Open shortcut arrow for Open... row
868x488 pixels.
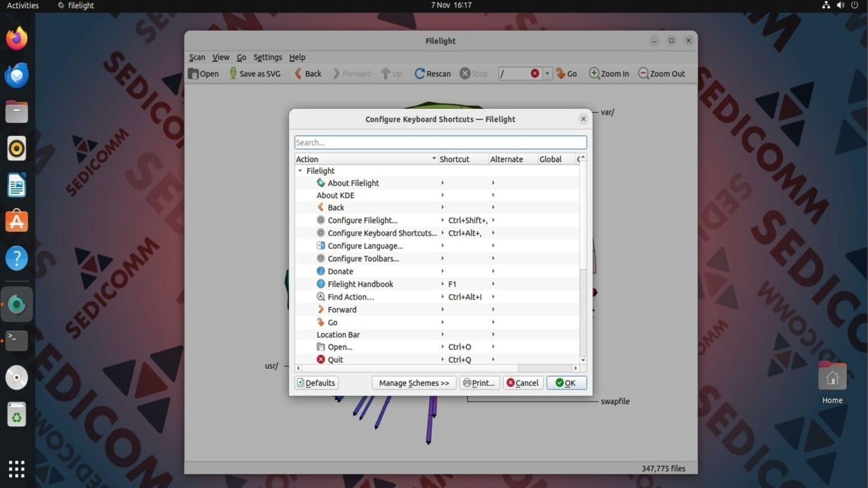[x=442, y=347]
